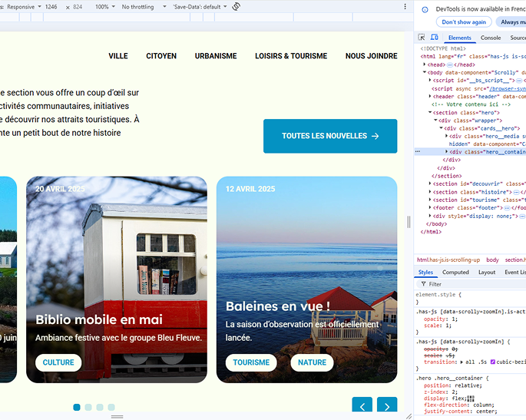
Task: Follow the /browser-sync script source link
Action: 508,89
